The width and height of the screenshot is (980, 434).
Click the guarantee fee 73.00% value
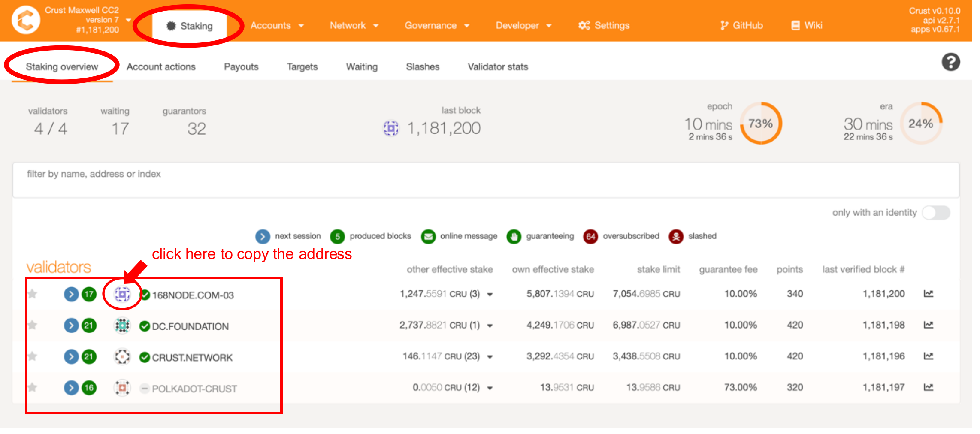click(x=741, y=387)
